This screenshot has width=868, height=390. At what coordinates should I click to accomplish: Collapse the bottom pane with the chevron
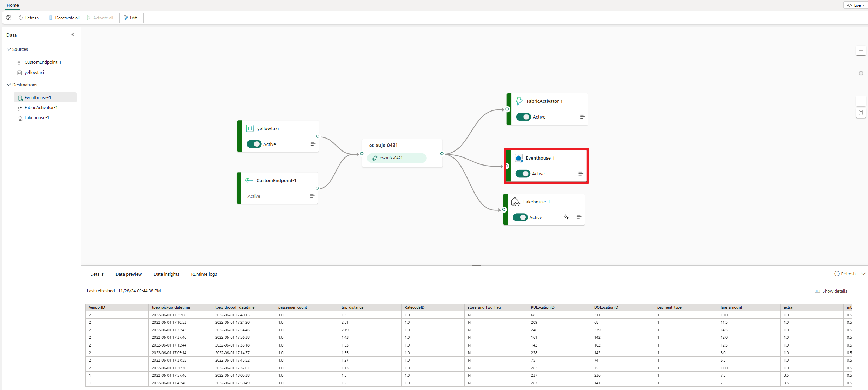pos(863,274)
